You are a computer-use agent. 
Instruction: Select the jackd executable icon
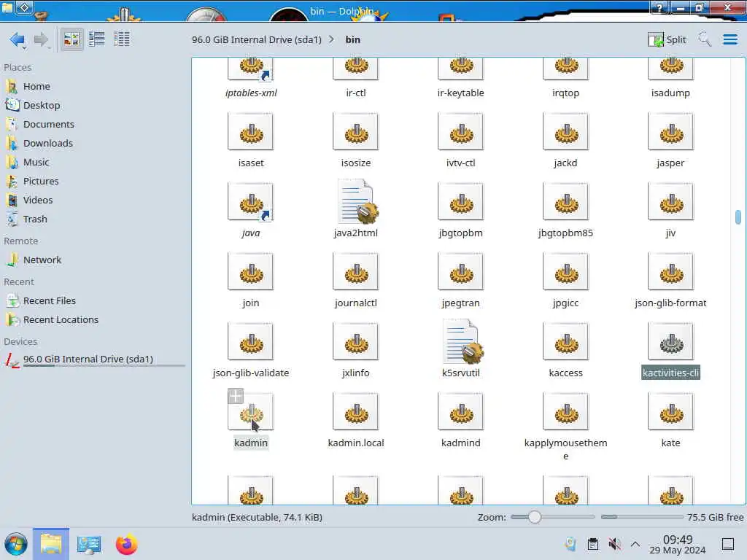pyautogui.click(x=565, y=132)
